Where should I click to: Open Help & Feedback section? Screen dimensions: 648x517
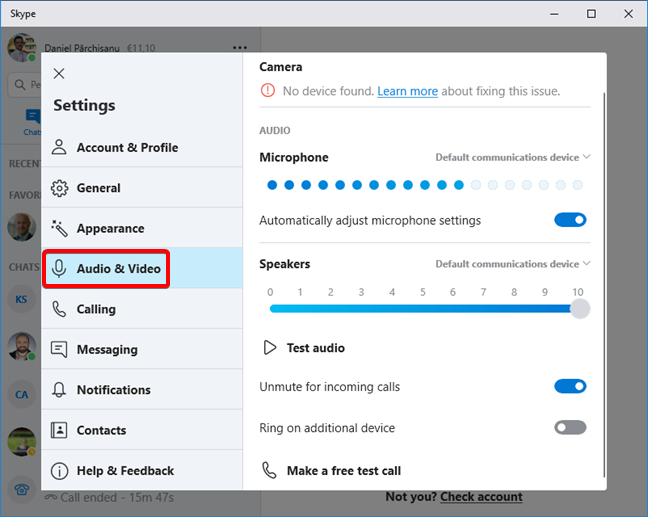pos(142,470)
